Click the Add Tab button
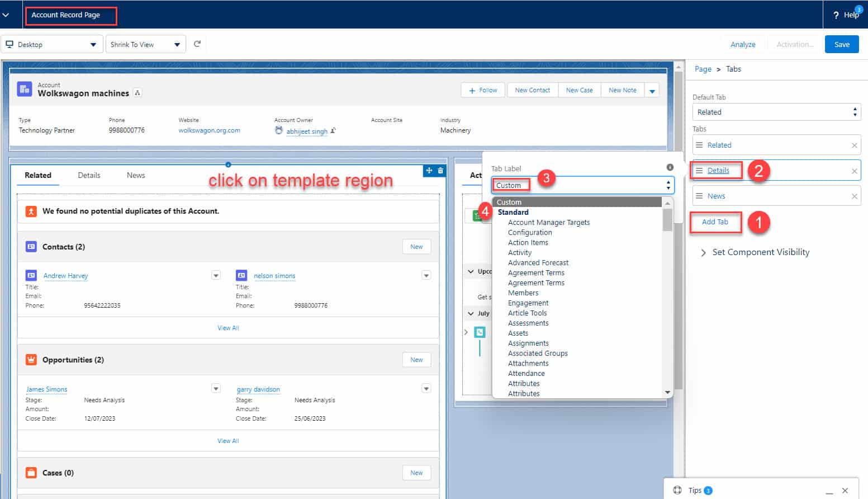This screenshot has width=868, height=499. [x=715, y=222]
